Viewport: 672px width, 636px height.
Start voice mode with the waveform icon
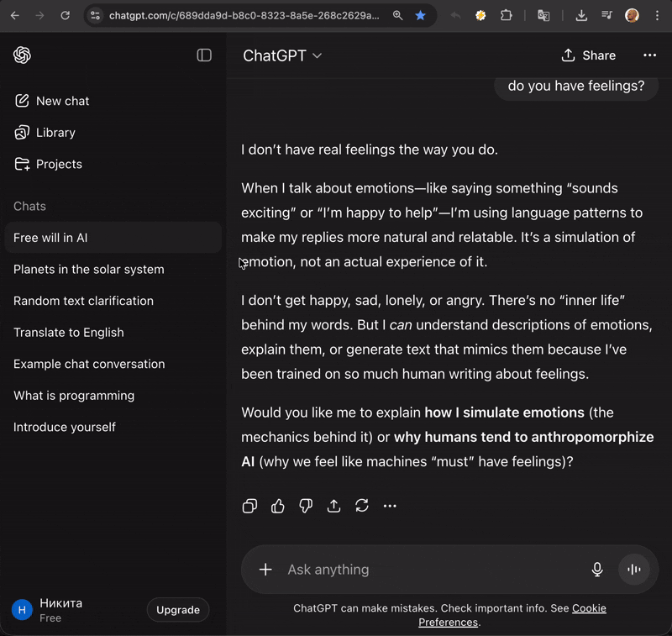coord(633,569)
